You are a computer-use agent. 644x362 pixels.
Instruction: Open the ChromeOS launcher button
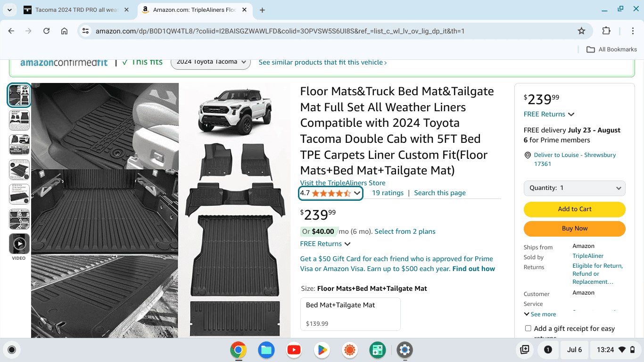[12, 350]
